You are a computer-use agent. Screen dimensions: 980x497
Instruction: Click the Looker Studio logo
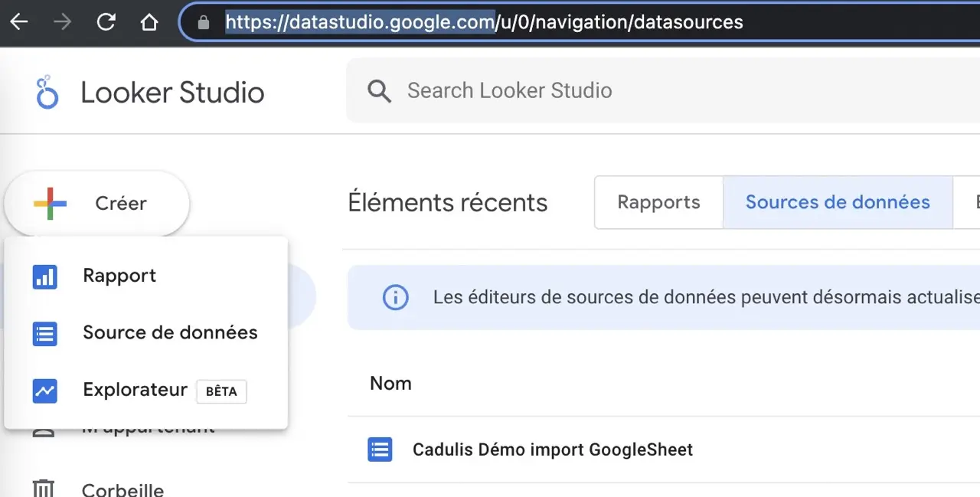pos(47,93)
